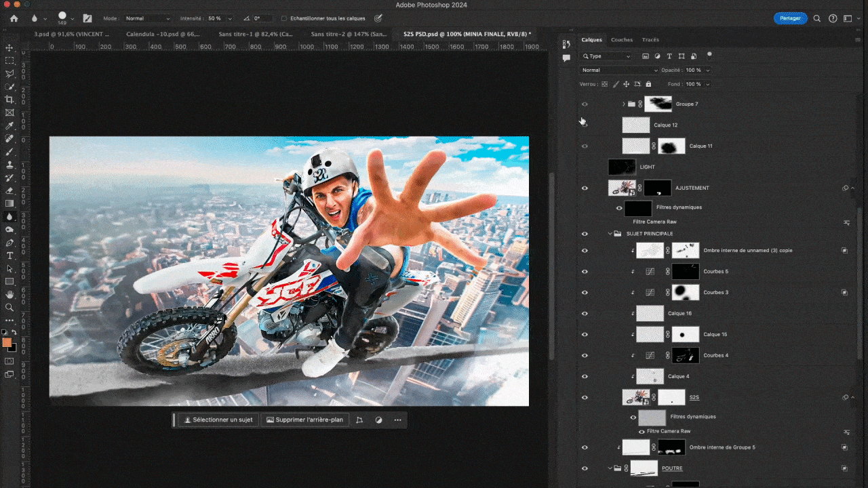The height and width of the screenshot is (488, 868).
Task: Activate the Horizontal Type tool
Action: click(9, 256)
